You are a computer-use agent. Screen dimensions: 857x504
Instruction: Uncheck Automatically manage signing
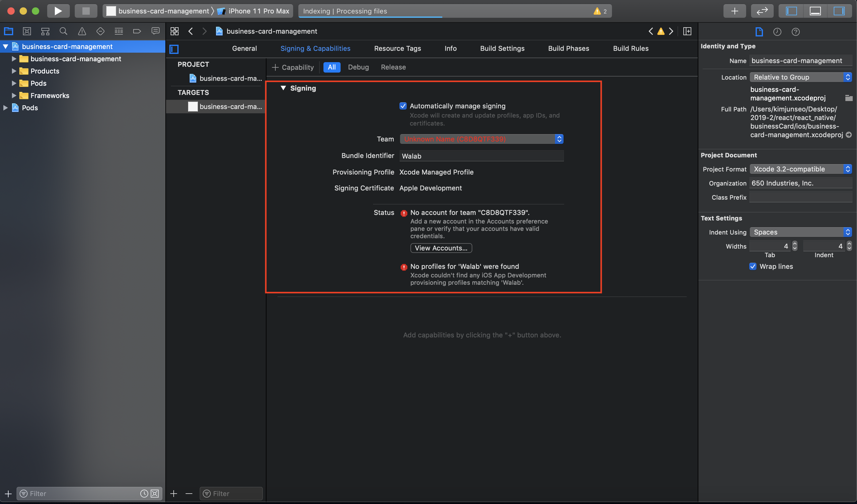(x=403, y=106)
